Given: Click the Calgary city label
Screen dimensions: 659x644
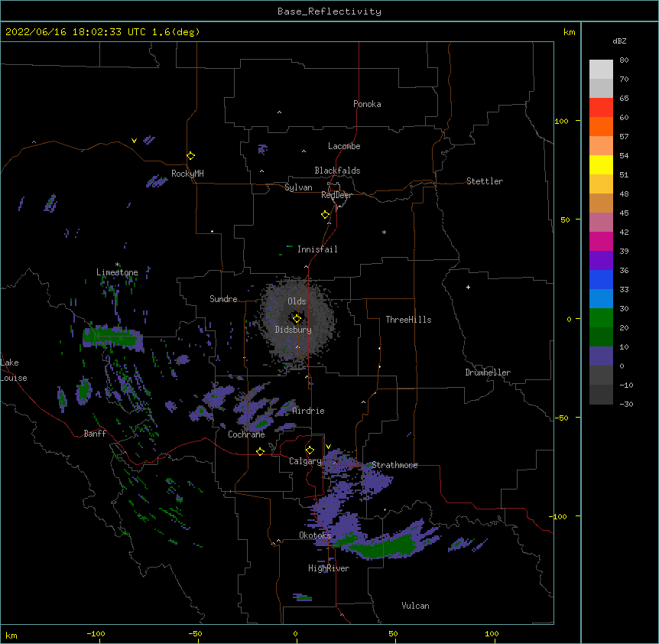Looking at the screenshot, I should pyautogui.click(x=305, y=461).
